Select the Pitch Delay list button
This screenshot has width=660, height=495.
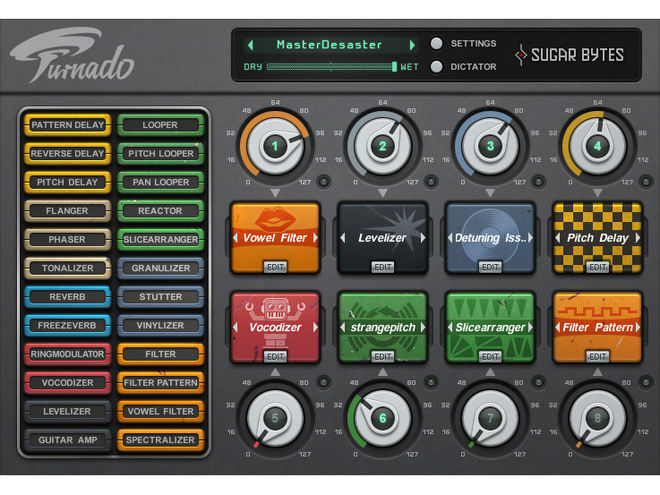pos(67,182)
